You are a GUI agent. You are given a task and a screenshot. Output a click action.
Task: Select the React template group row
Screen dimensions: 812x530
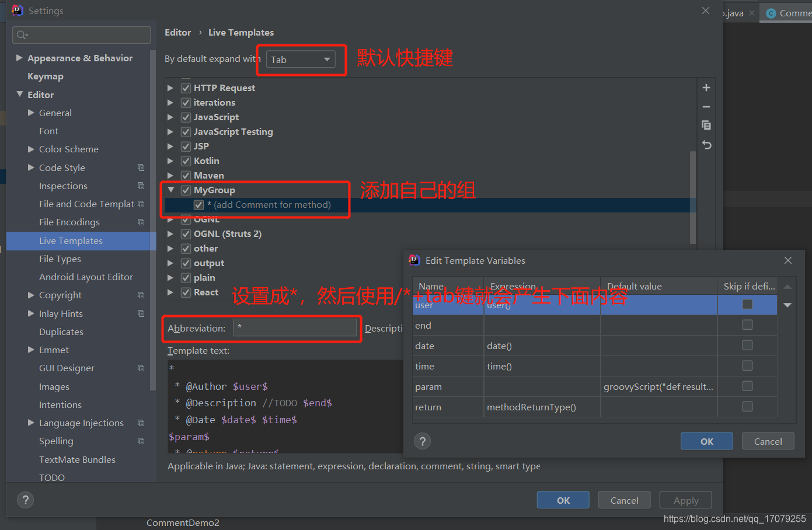(430, 292)
